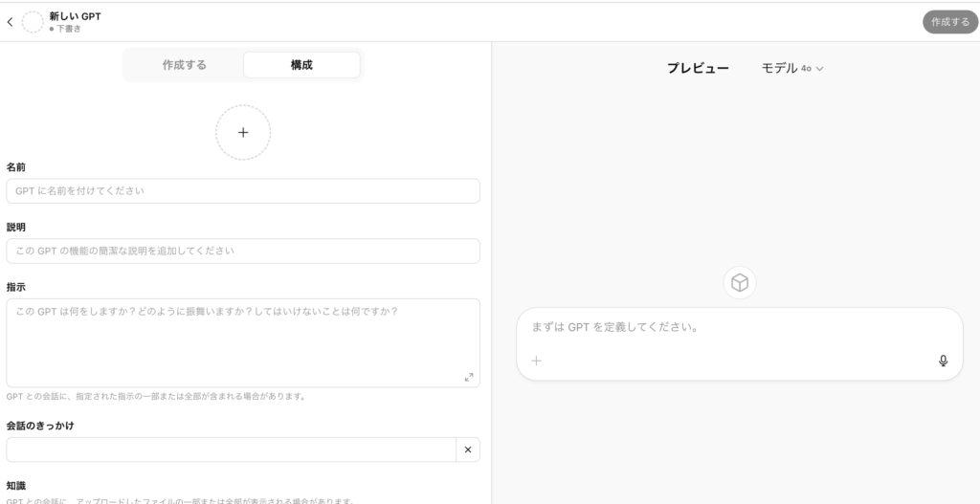This screenshot has width=980, height=504.
Task: Click the 会話のきっかけ label
Action: [x=40, y=426]
